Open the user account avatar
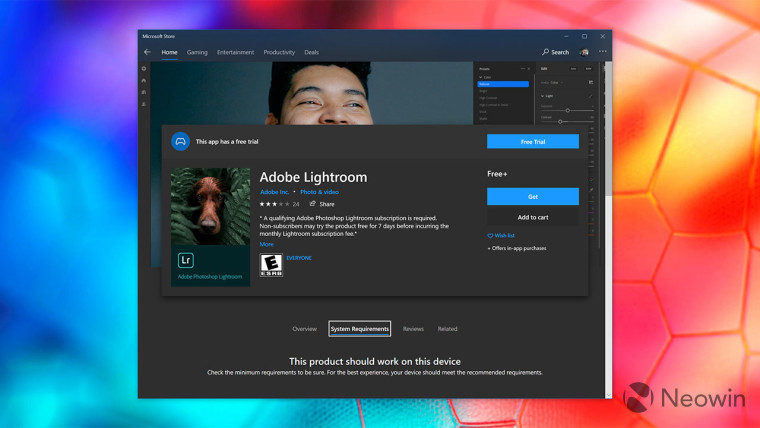The width and height of the screenshot is (760, 428). (584, 52)
